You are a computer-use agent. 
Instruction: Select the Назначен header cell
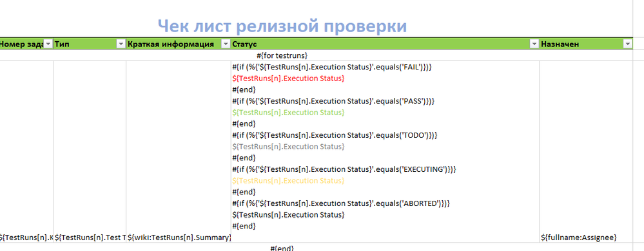[586, 44]
